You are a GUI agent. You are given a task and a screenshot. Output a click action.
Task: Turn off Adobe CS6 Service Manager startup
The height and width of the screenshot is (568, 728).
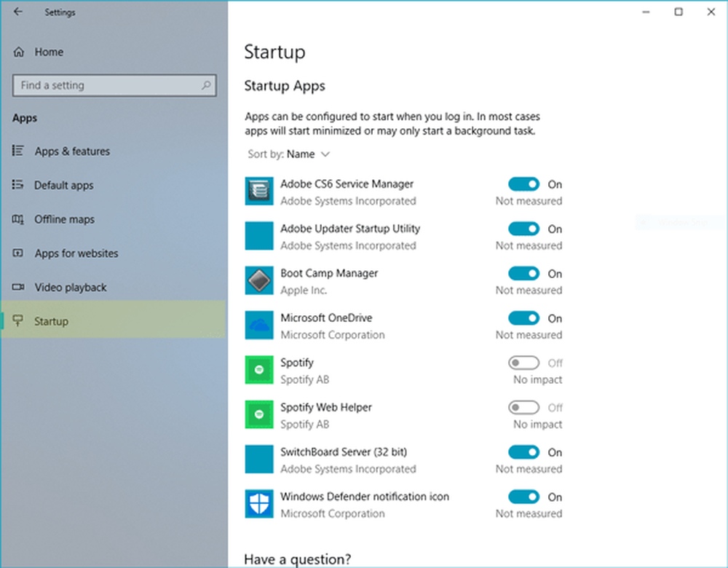coord(523,184)
